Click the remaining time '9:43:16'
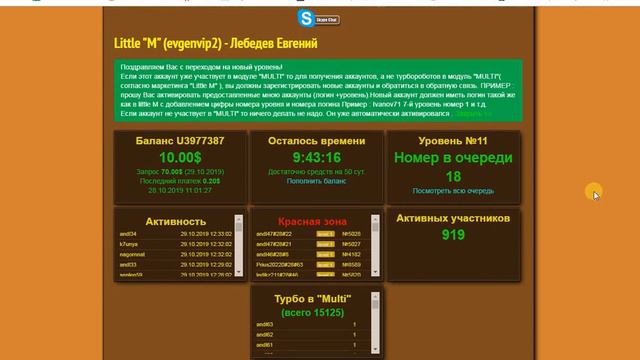The image size is (640, 360). tap(316, 158)
